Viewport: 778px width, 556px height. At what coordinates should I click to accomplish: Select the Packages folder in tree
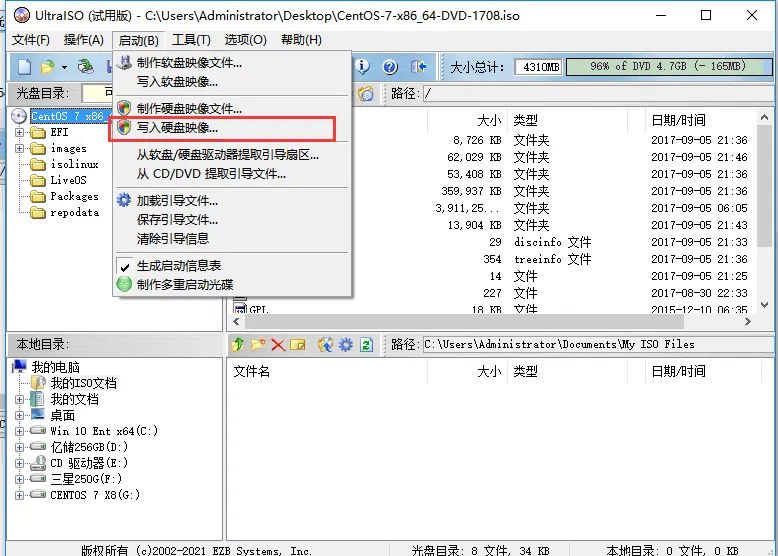(74, 196)
